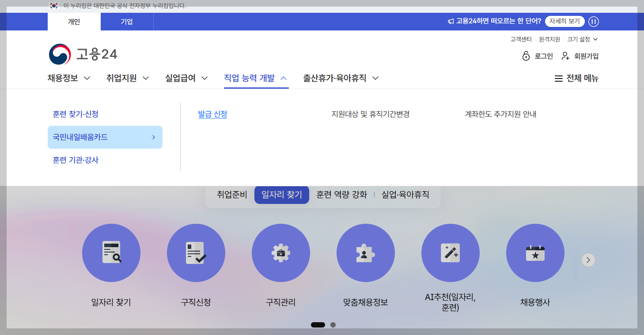Click the 채용행사 label text
The image size is (644, 335).
(x=535, y=303)
